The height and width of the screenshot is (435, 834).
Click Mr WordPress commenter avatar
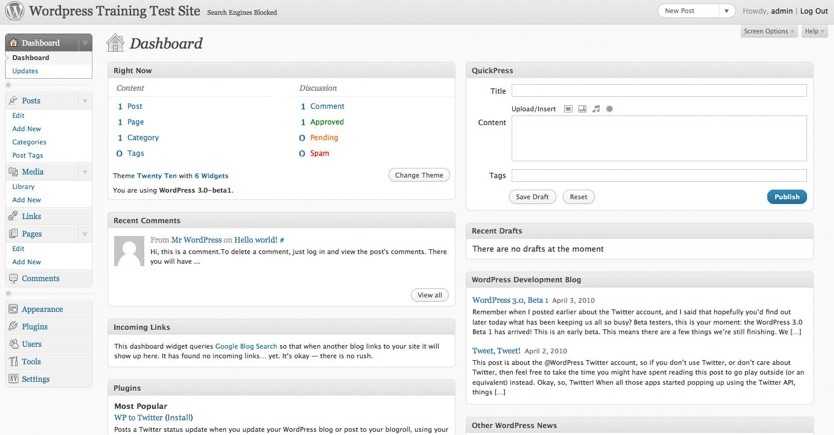tap(129, 251)
